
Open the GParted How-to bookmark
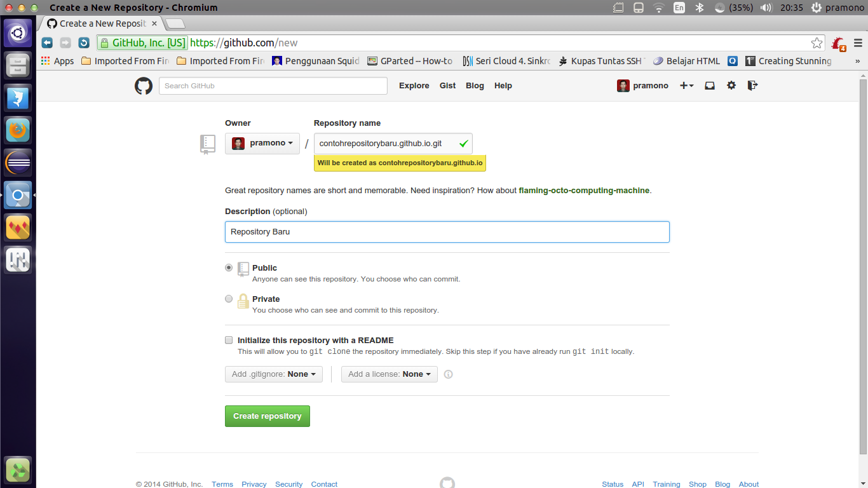(410, 61)
